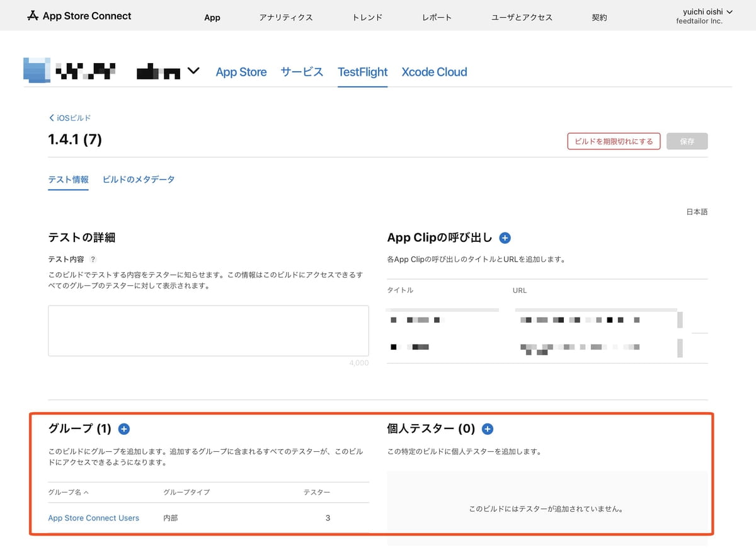Open アナリティクス in top navigation
The image size is (756, 557).
click(x=286, y=18)
